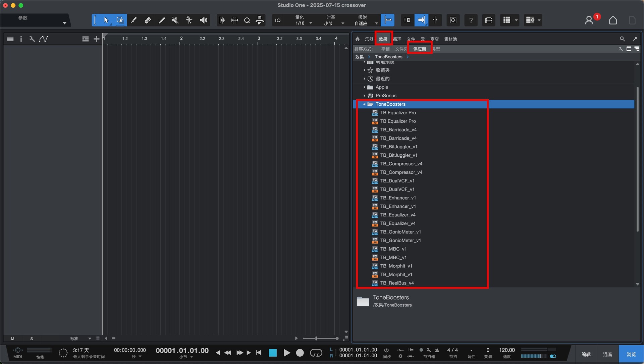Switch to the 循环 loops tab
The height and width of the screenshot is (364, 644).
point(397,39)
